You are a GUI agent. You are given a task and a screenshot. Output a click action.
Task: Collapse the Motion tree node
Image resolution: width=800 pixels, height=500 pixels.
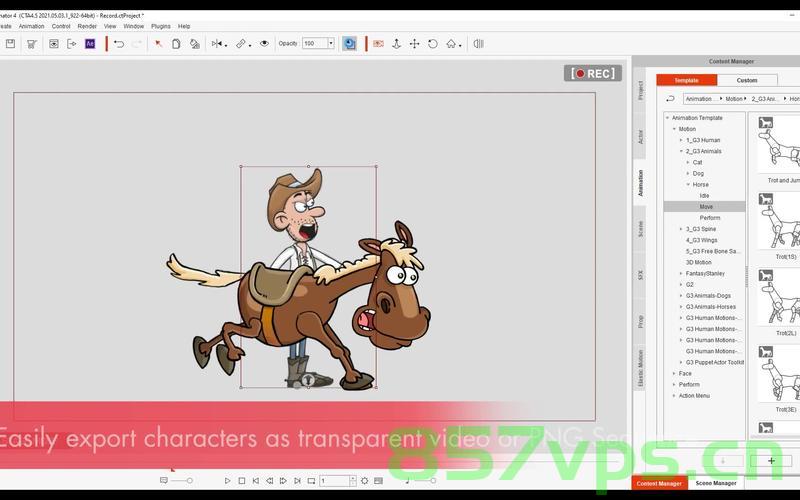(674, 129)
